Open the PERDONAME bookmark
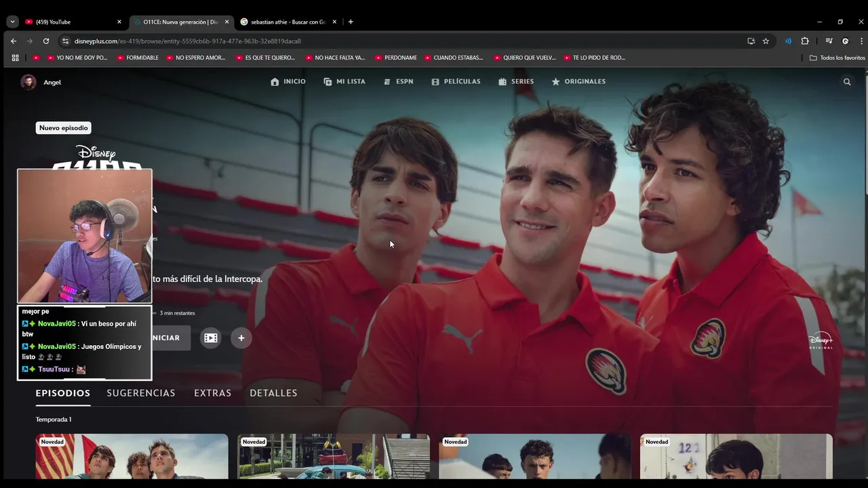The height and width of the screenshot is (488, 868). [396, 58]
